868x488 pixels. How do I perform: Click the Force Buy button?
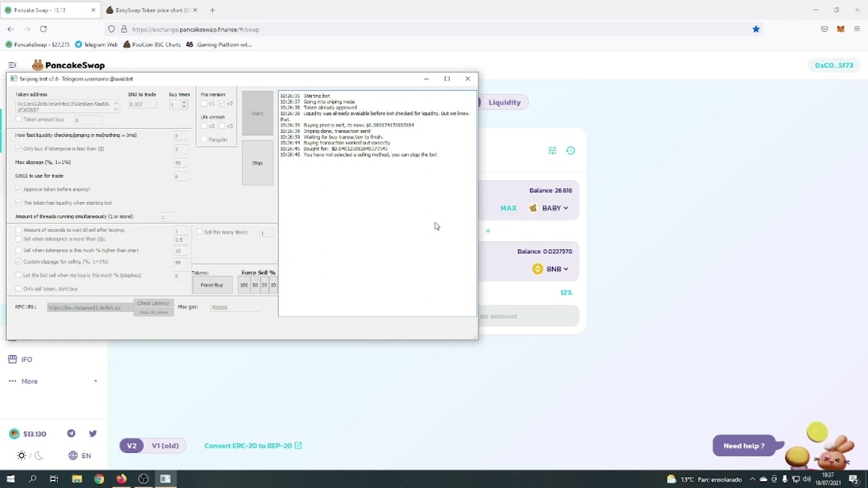pos(212,285)
